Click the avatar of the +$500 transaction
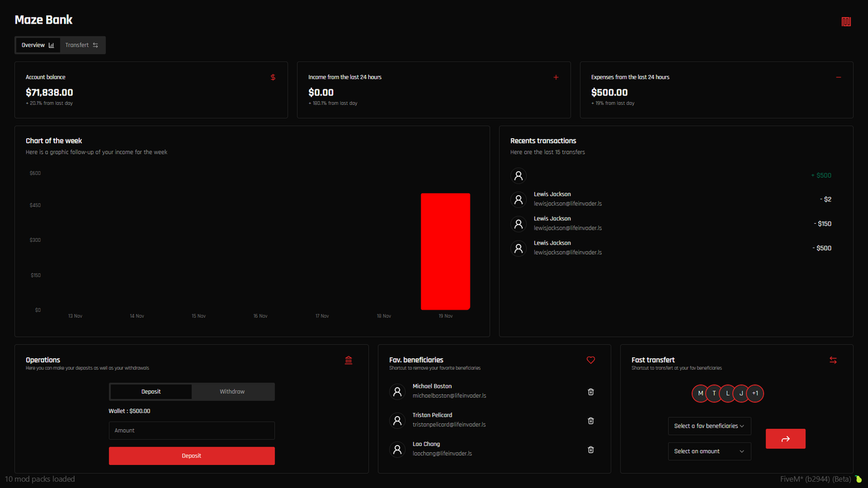 [x=519, y=176]
